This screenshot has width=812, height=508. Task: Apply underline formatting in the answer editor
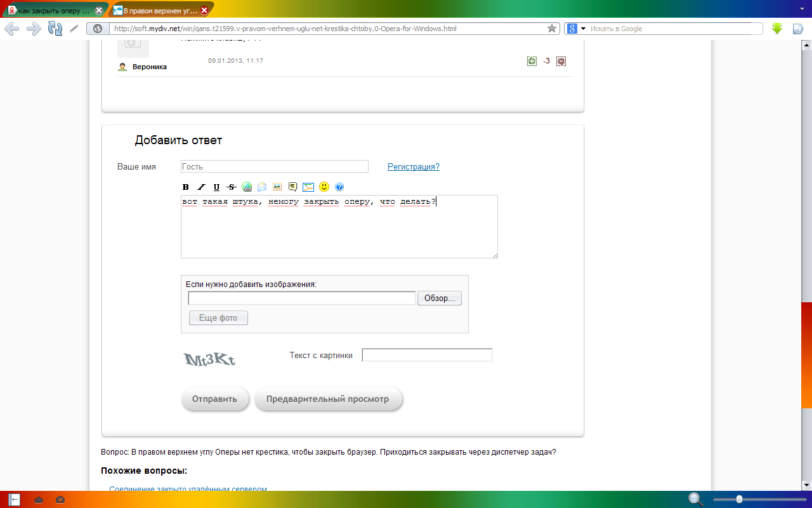216,187
